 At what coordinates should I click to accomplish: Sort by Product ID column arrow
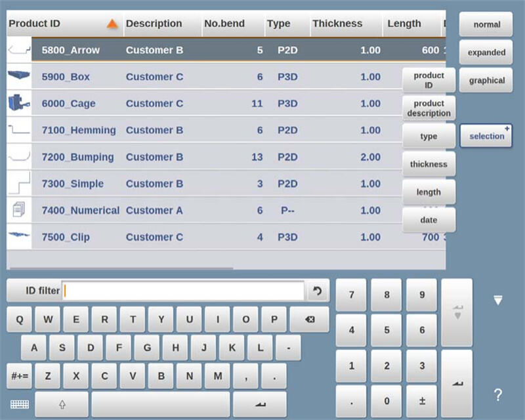tap(112, 24)
